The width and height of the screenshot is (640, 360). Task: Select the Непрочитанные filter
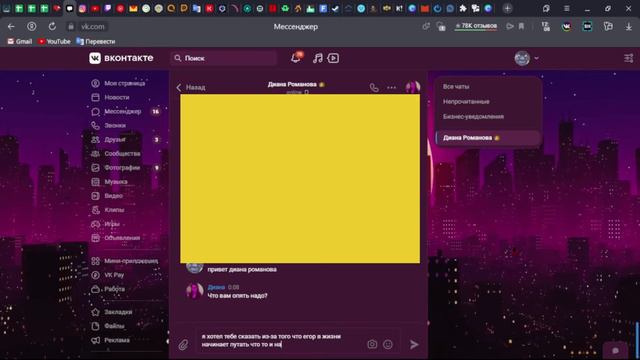466,102
